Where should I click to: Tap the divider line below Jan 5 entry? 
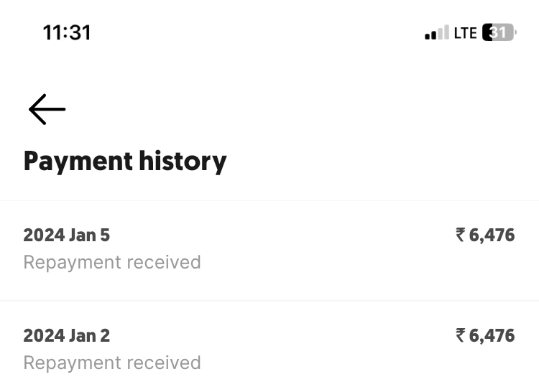click(269, 301)
